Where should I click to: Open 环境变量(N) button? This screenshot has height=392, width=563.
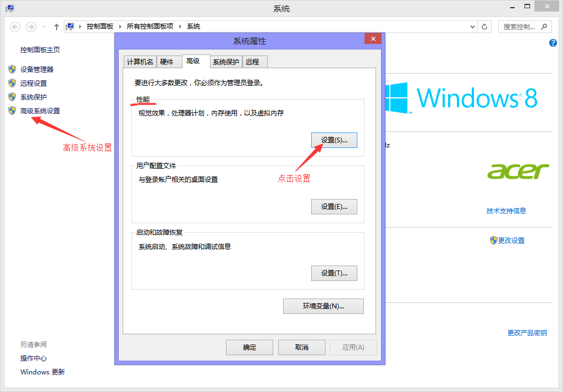point(323,306)
